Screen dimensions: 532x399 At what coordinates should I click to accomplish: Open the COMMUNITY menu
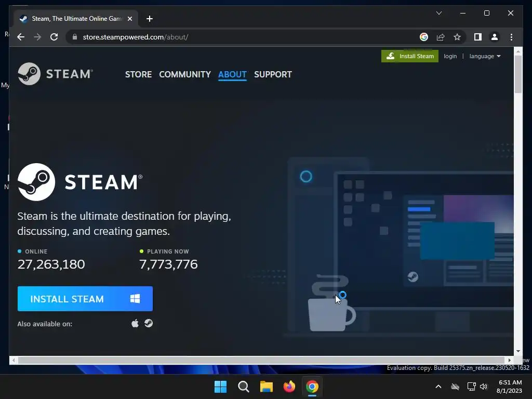point(185,74)
